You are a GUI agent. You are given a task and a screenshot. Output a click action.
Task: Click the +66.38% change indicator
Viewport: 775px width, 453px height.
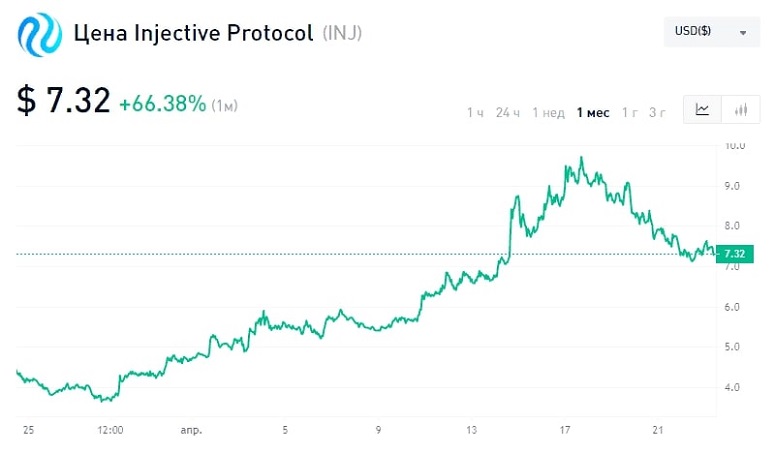162,103
